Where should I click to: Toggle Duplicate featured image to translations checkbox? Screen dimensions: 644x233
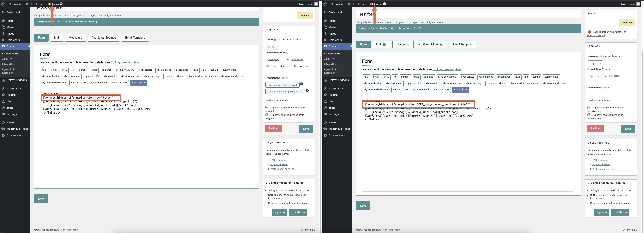tap(589, 115)
